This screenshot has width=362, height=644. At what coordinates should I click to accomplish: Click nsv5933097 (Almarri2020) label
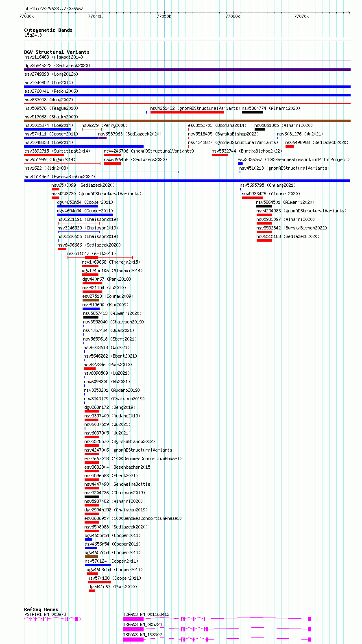(x=285, y=219)
